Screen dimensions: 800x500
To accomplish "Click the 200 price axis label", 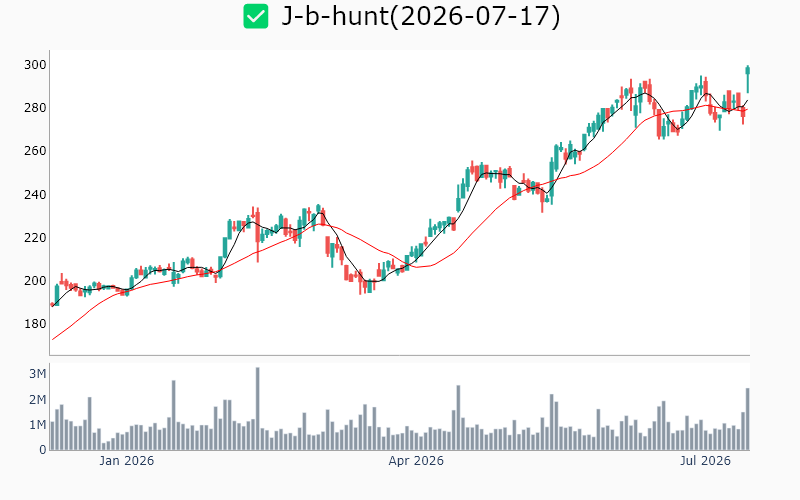I will coord(35,281).
